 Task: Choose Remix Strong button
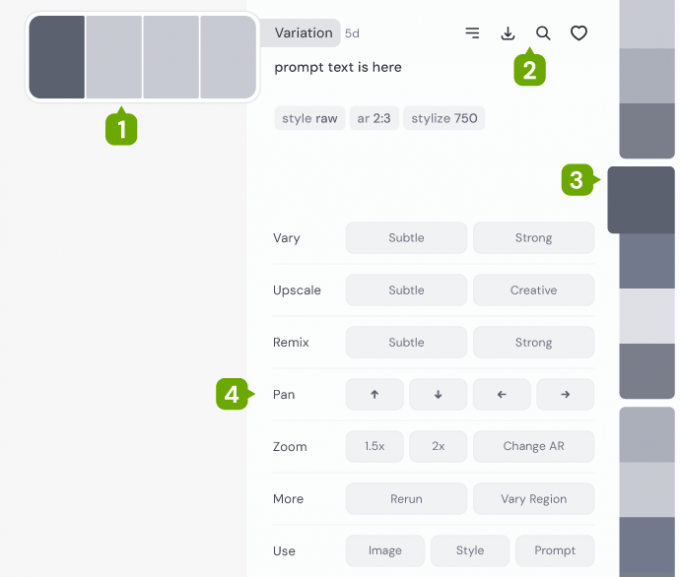pos(534,342)
